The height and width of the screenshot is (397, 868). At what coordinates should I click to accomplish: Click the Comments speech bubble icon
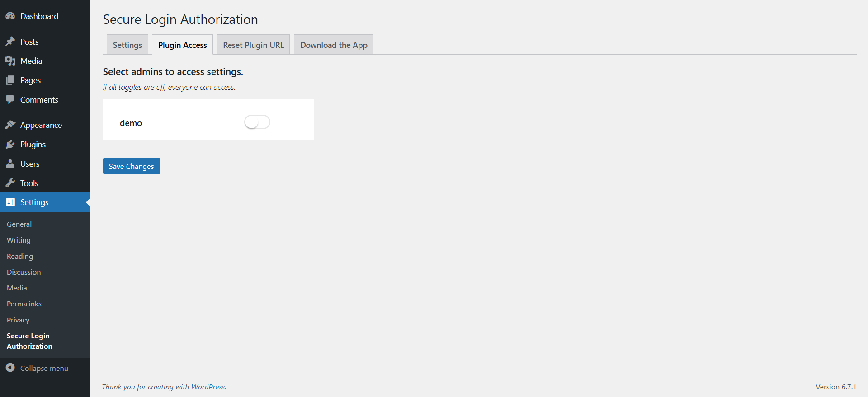(10, 100)
